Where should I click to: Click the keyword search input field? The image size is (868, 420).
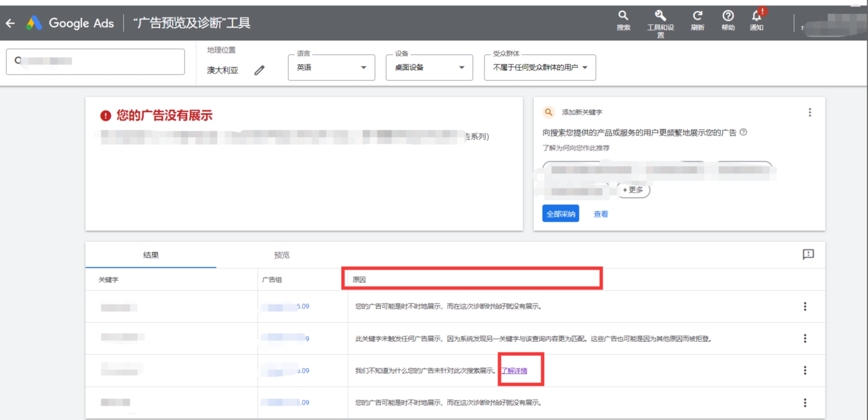click(95, 61)
